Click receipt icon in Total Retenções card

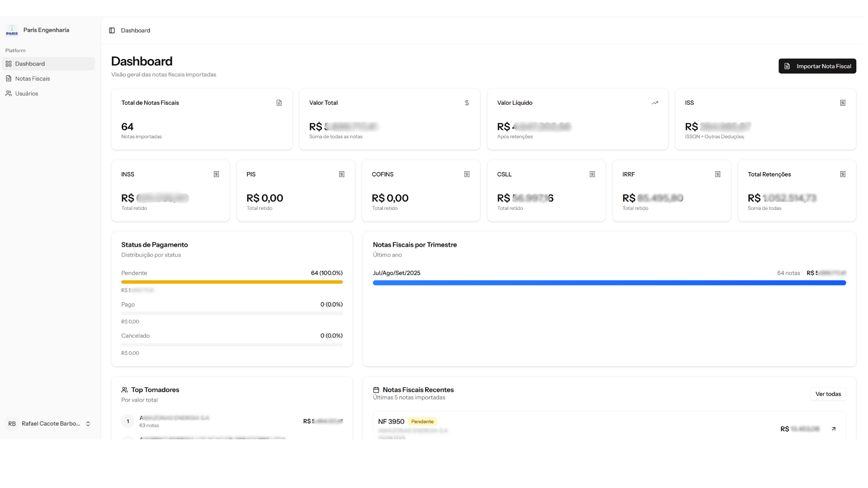[843, 174]
